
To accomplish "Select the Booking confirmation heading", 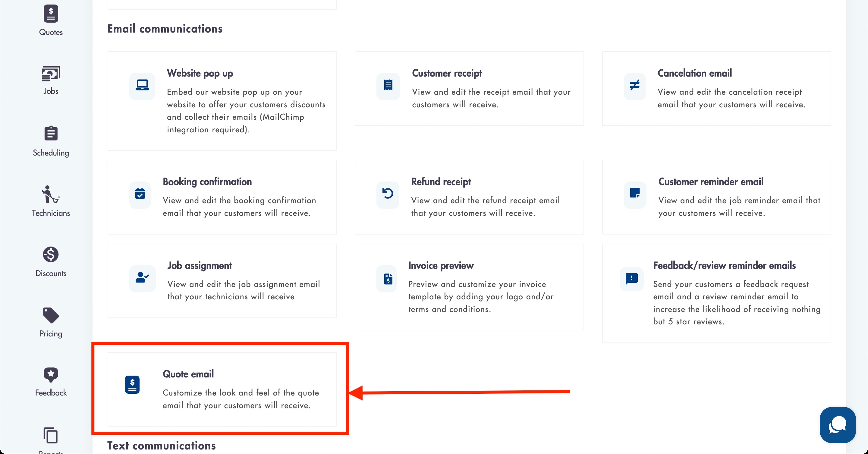I will pos(207,182).
